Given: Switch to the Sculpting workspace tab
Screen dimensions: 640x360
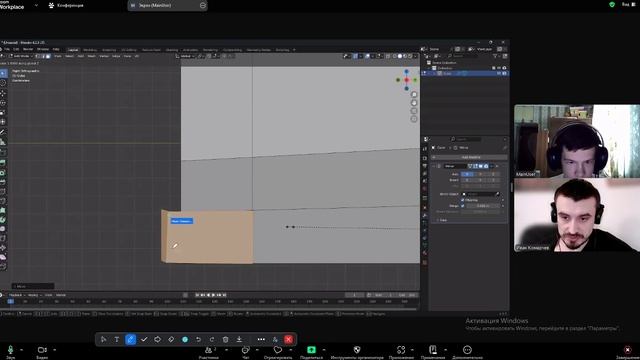Looking at the screenshot, I should click(109, 50).
